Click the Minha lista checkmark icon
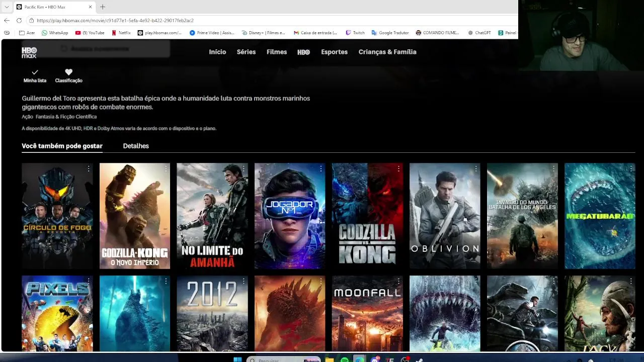This screenshot has height=362, width=644. [35, 72]
